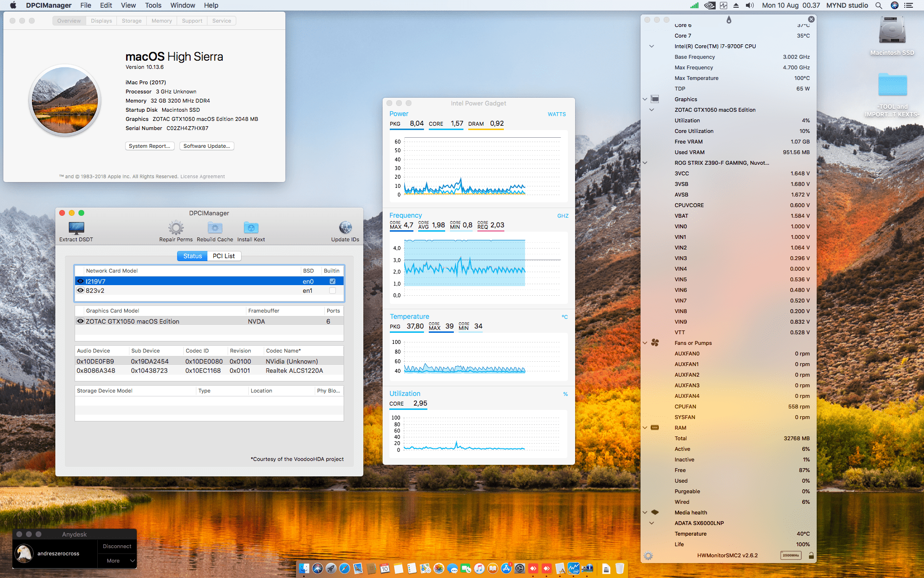Open the File menu
The image size is (924, 578).
86,5
